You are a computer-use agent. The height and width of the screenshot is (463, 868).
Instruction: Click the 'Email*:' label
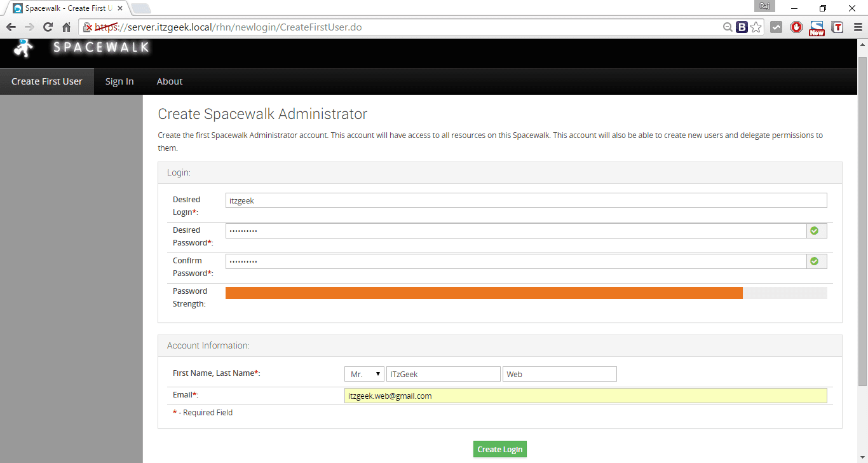[x=186, y=395]
